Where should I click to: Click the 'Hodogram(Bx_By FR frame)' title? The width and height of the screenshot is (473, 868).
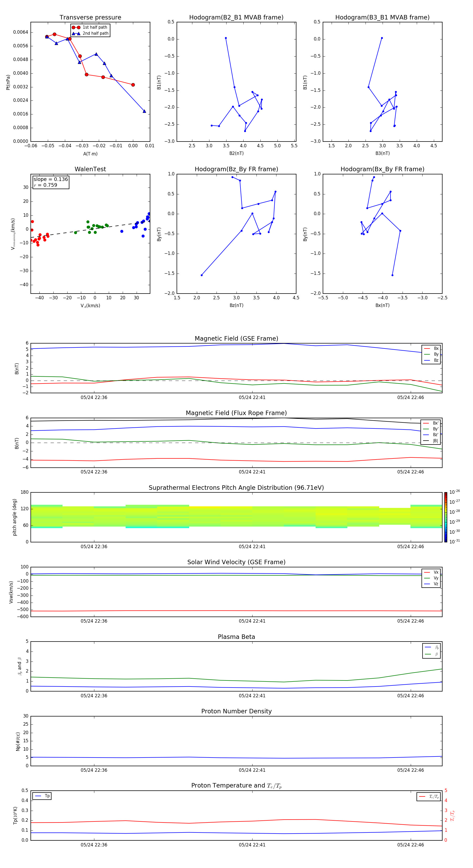tap(382, 169)
